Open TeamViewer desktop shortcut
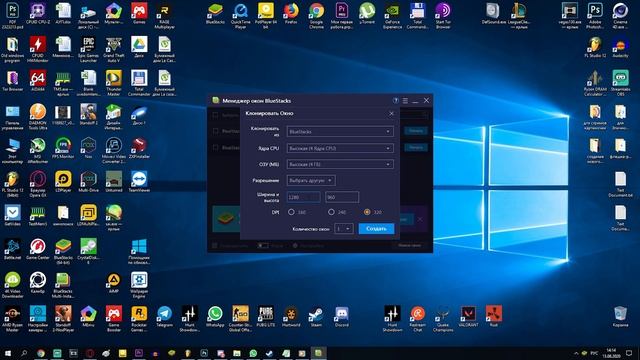640x360 pixels. (139, 182)
